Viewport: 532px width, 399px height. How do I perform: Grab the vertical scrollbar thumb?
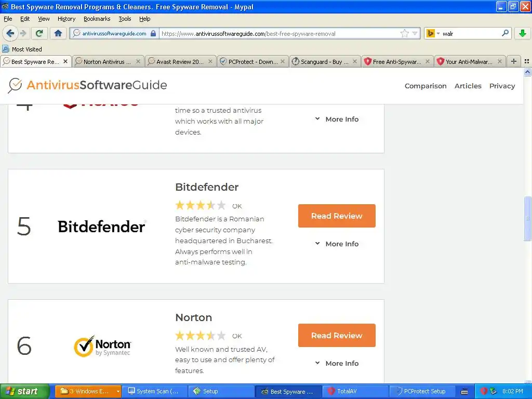pyautogui.click(x=527, y=218)
